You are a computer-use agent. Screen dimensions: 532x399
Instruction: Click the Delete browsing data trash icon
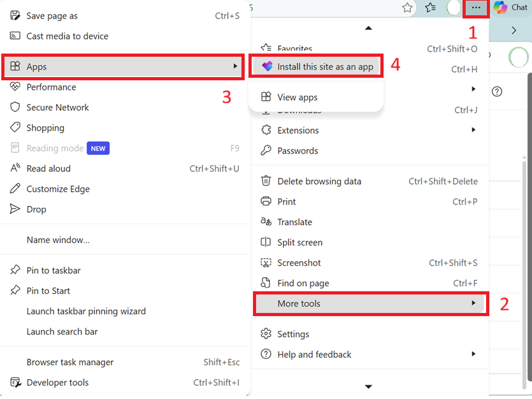266,180
